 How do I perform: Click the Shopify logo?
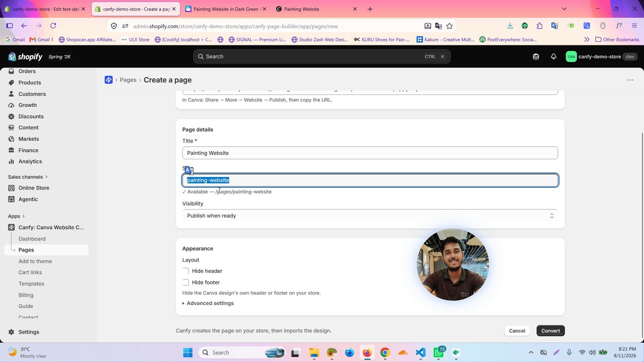[x=25, y=57]
